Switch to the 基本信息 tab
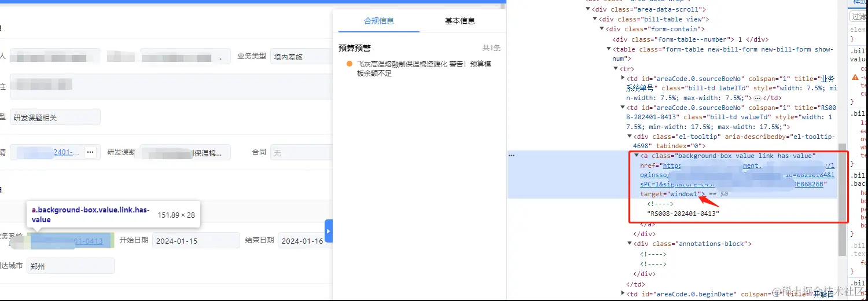 (x=459, y=21)
